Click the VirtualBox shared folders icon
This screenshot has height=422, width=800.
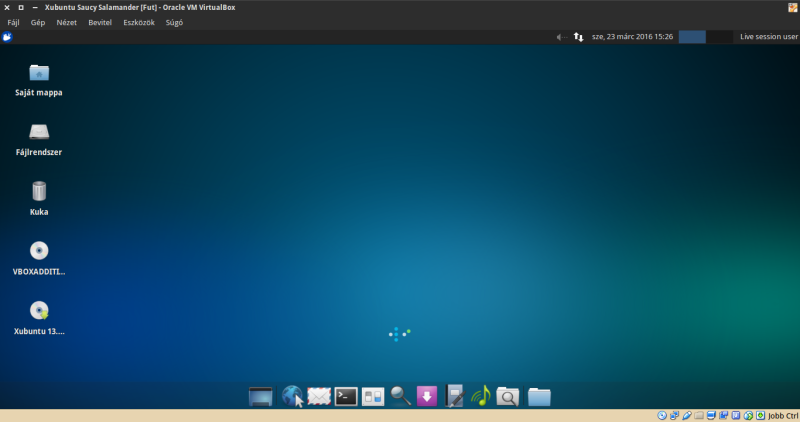[x=699, y=415]
